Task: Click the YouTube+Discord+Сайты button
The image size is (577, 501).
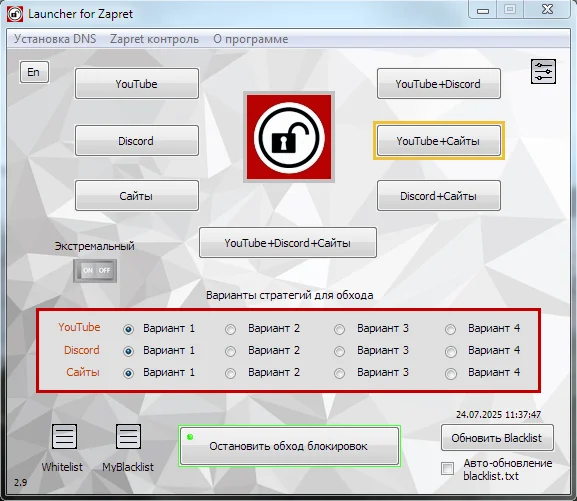Action: pyautogui.click(x=288, y=243)
